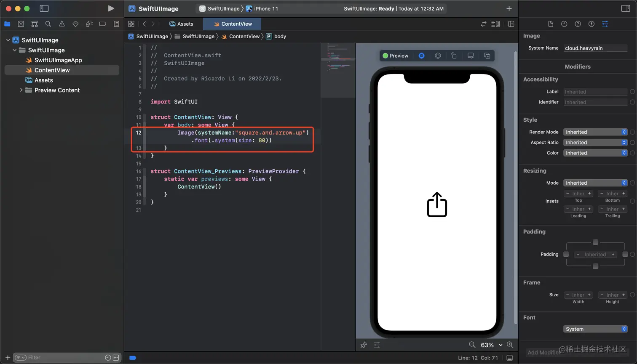
Task: Toggle the debug area
Action: pyautogui.click(x=509, y=358)
